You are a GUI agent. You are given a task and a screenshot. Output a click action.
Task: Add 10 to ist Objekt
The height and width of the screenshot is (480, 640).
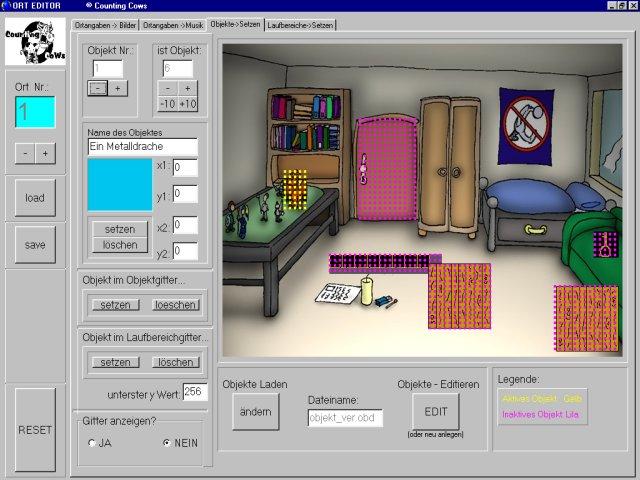188,104
